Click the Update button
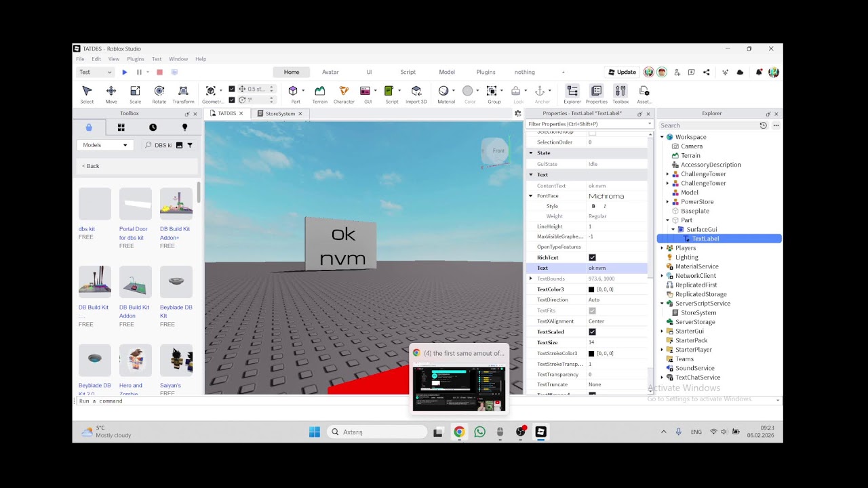This screenshot has width=868, height=488. 622,72
